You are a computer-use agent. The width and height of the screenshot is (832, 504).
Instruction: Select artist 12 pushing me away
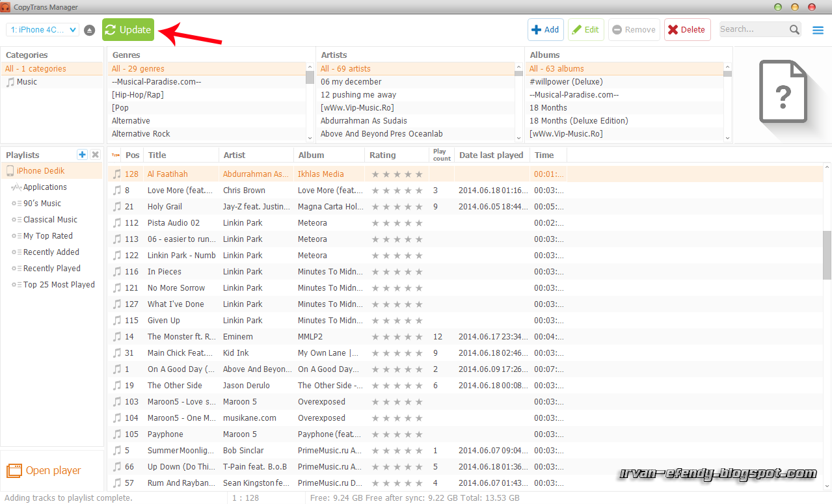pos(415,95)
